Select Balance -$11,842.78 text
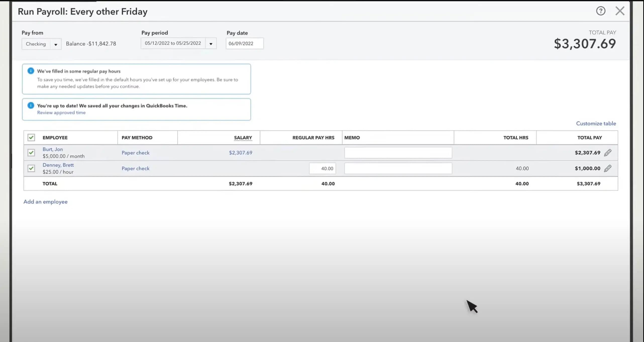Image resolution: width=644 pixels, height=342 pixels. (91, 44)
